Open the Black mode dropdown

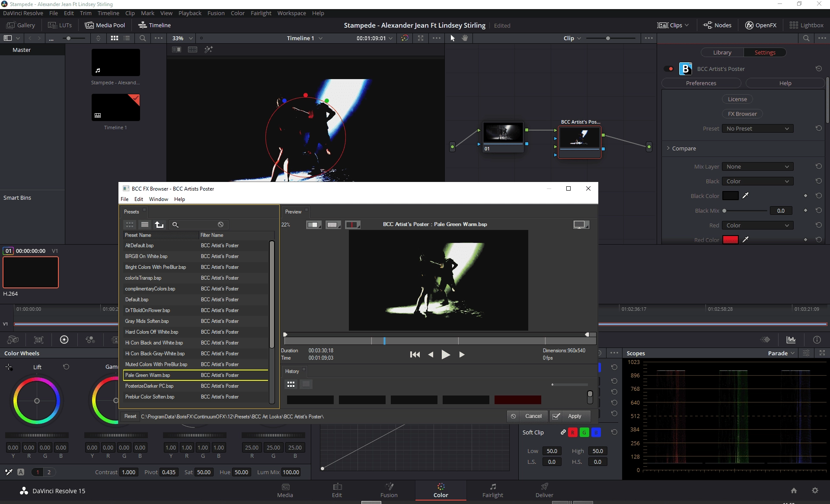[x=757, y=181]
